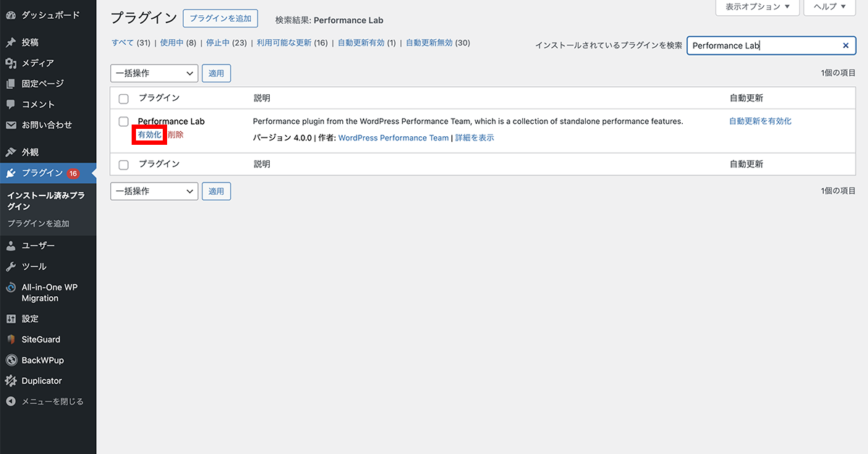Select the 投稿 pin icon in sidebar

[x=11, y=41]
